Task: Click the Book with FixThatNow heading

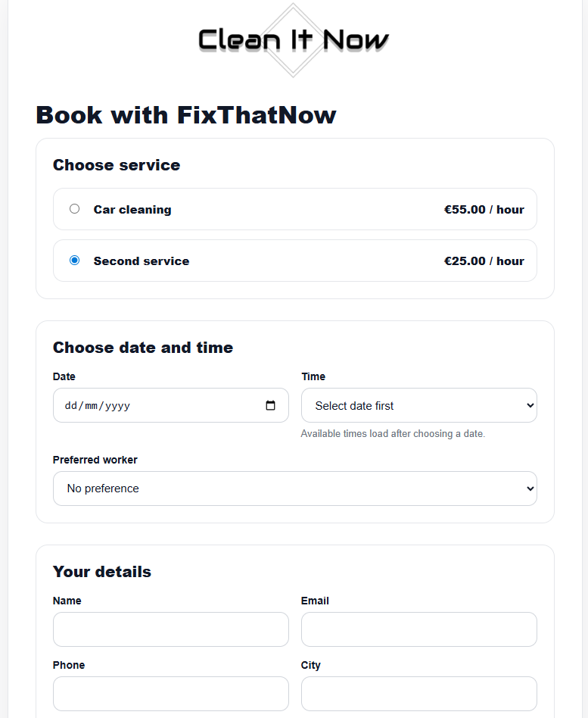Action: [x=186, y=115]
